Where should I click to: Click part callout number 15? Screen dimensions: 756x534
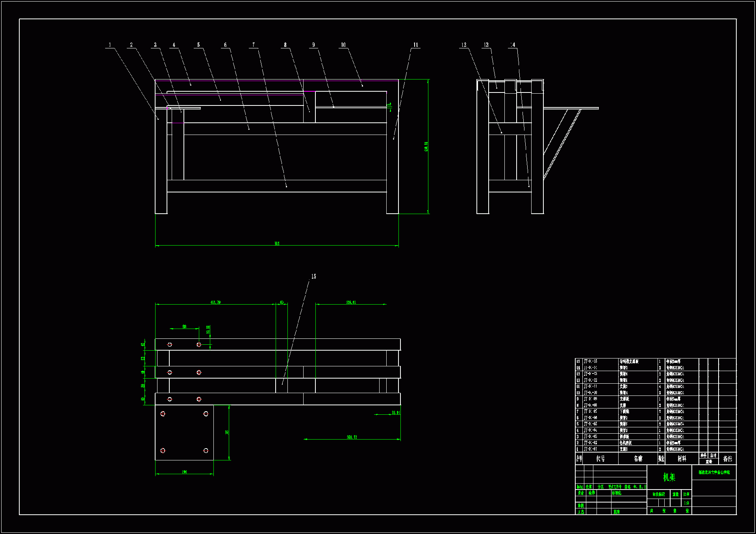314,276
